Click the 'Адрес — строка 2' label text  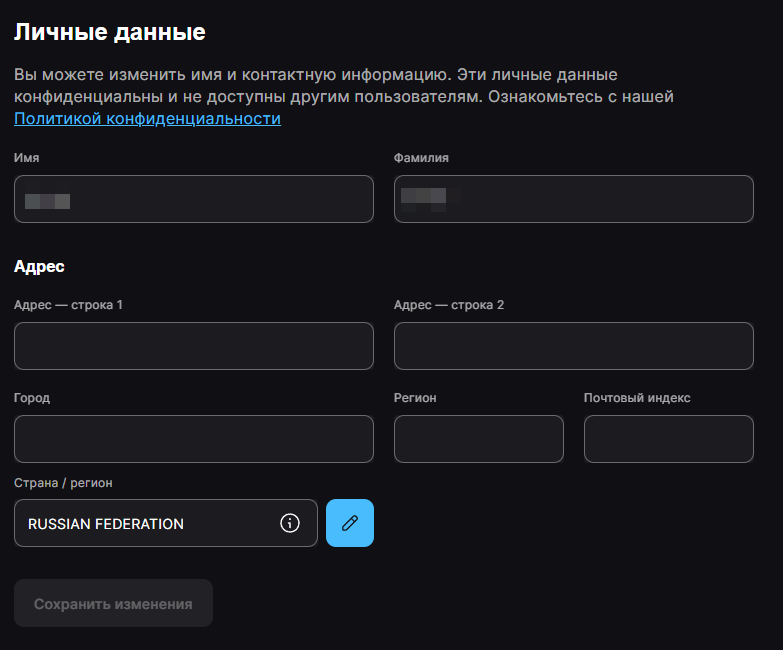point(449,305)
